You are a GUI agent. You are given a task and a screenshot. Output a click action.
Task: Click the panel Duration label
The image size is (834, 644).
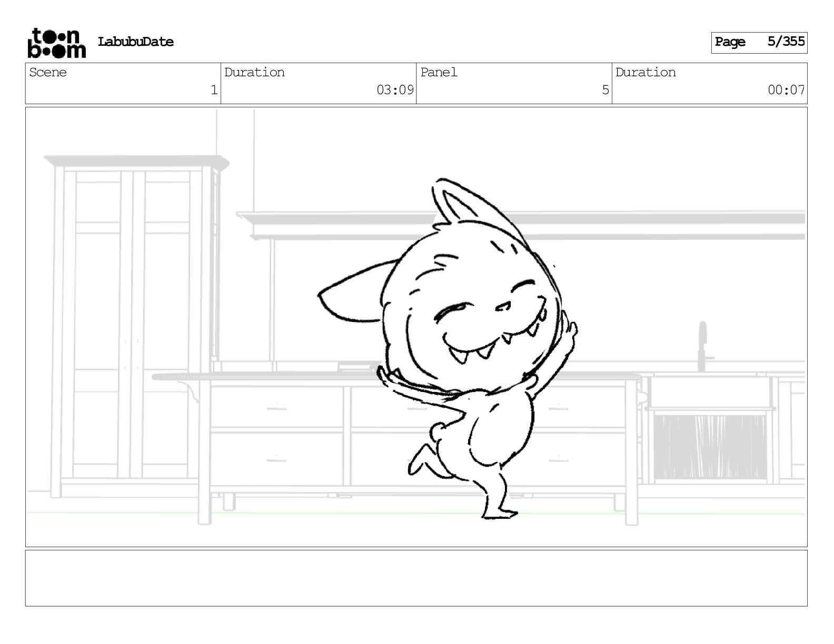coord(646,73)
